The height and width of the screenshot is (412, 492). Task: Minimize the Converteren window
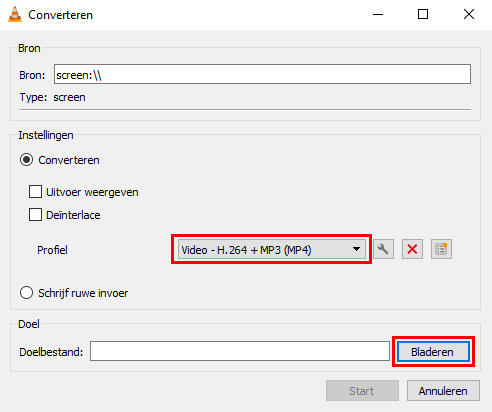[378, 14]
